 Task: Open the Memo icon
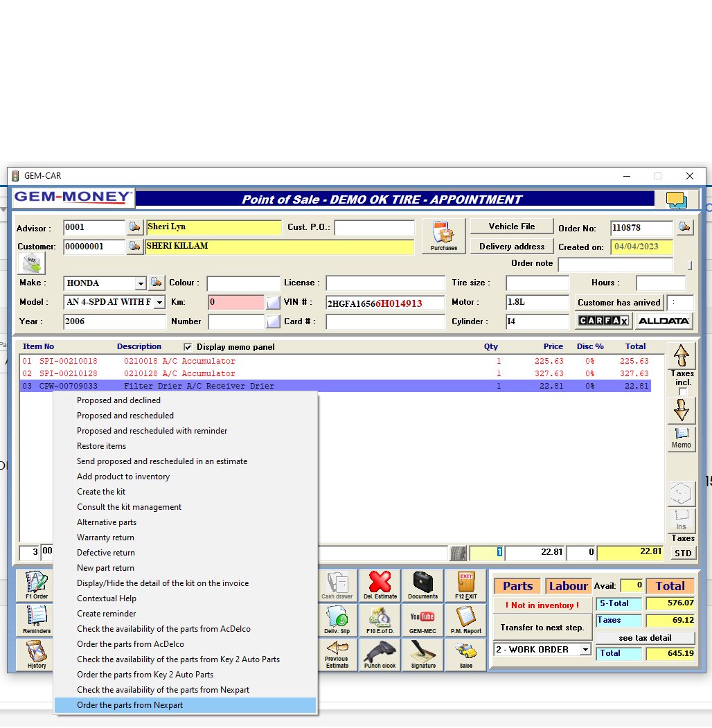[x=682, y=438]
